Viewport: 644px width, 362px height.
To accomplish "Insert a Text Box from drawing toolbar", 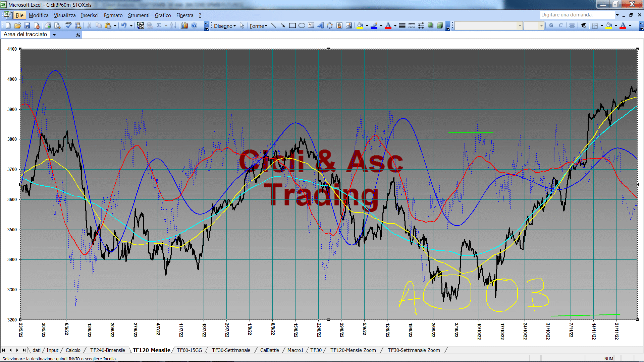I will click(x=311, y=25).
